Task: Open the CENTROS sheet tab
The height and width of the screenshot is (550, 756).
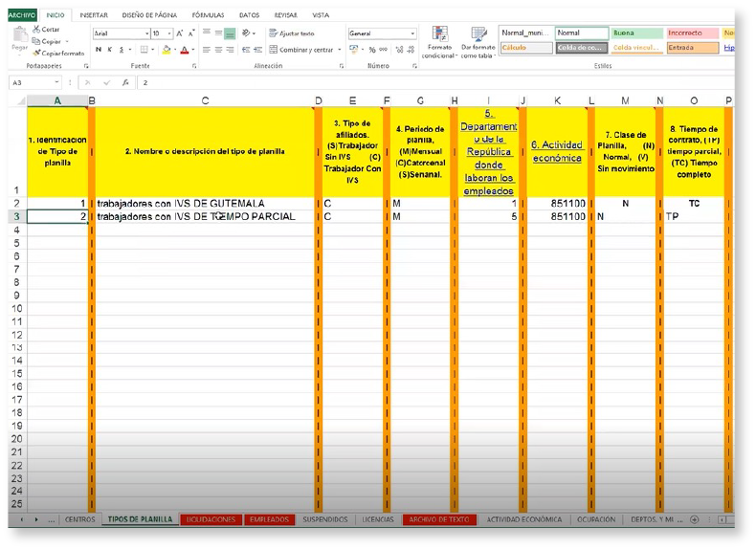Action: tap(80, 519)
